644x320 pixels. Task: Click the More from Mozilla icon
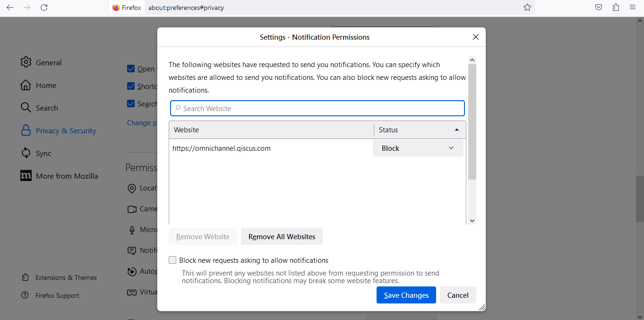point(26,176)
